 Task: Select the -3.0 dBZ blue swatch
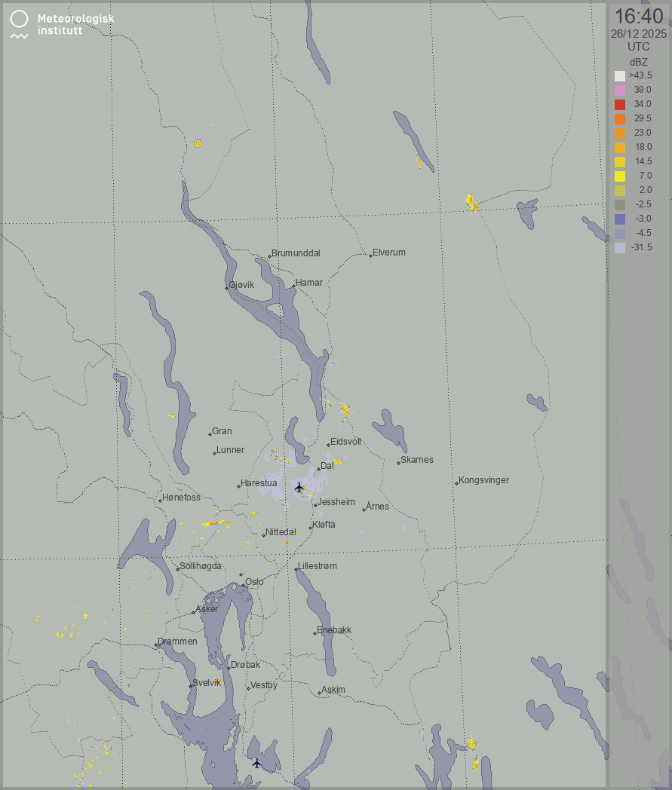pyautogui.click(x=620, y=219)
